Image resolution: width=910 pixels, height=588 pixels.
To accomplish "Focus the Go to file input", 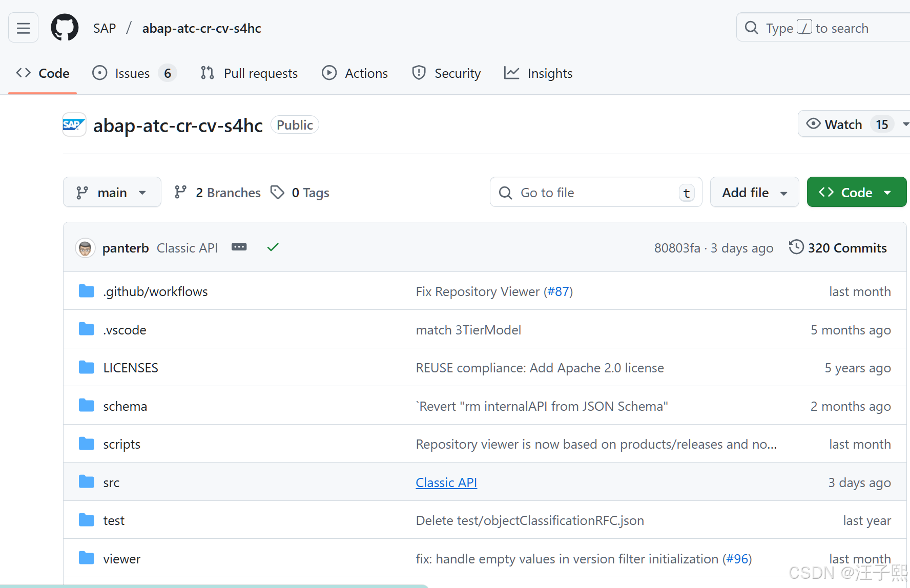I will [596, 192].
